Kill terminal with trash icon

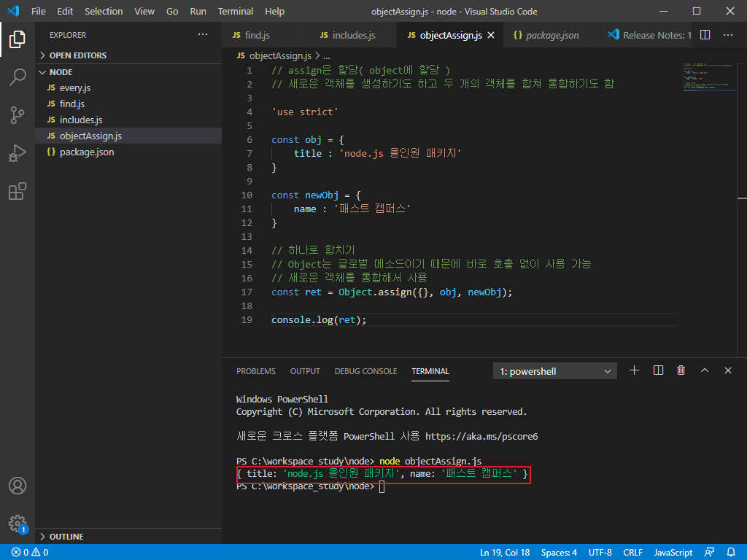(681, 370)
